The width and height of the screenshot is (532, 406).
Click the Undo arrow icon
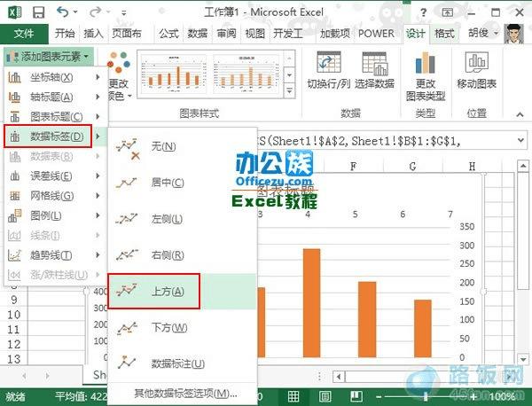tap(63, 12)
